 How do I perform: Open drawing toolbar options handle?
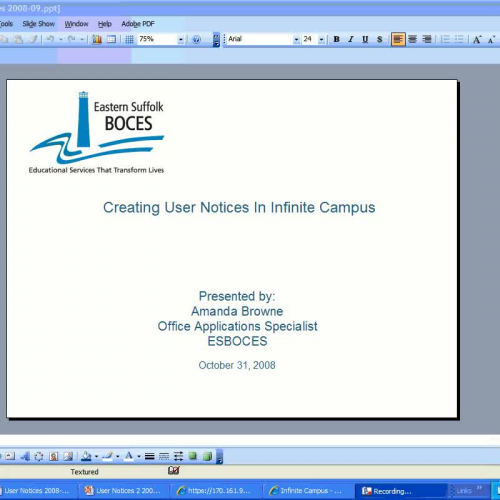(219, 456)
